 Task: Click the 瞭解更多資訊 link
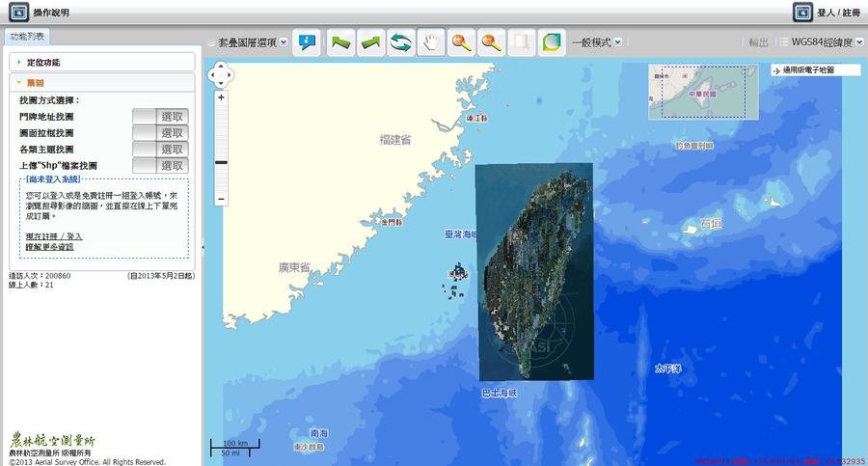coord(48,247)
